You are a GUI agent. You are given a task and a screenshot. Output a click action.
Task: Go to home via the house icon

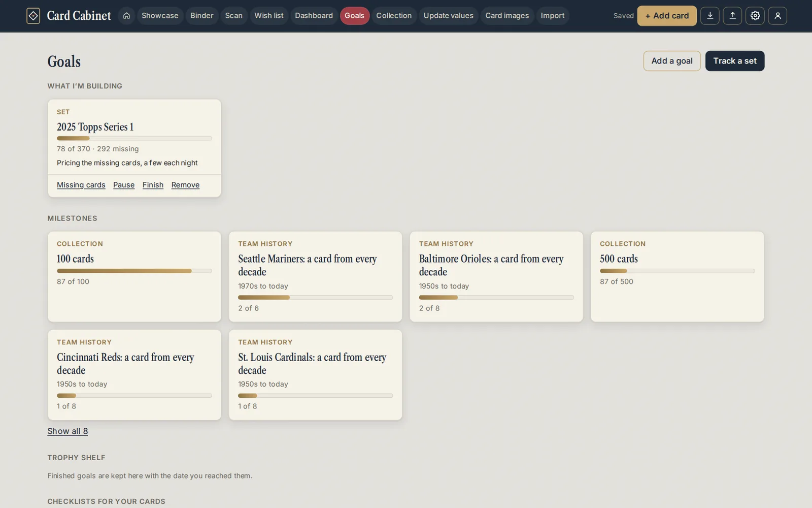pyautogui.click(x=126, y=16)
